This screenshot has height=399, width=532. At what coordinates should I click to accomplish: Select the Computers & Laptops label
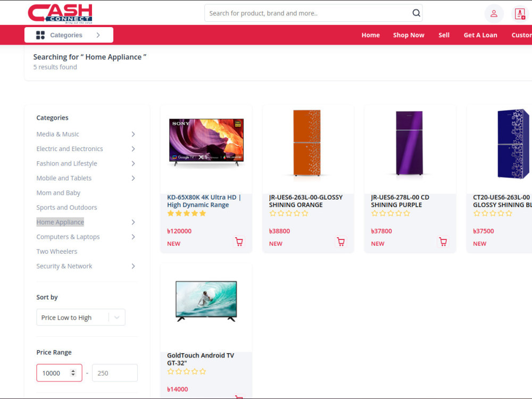click(x=68, y=237)
